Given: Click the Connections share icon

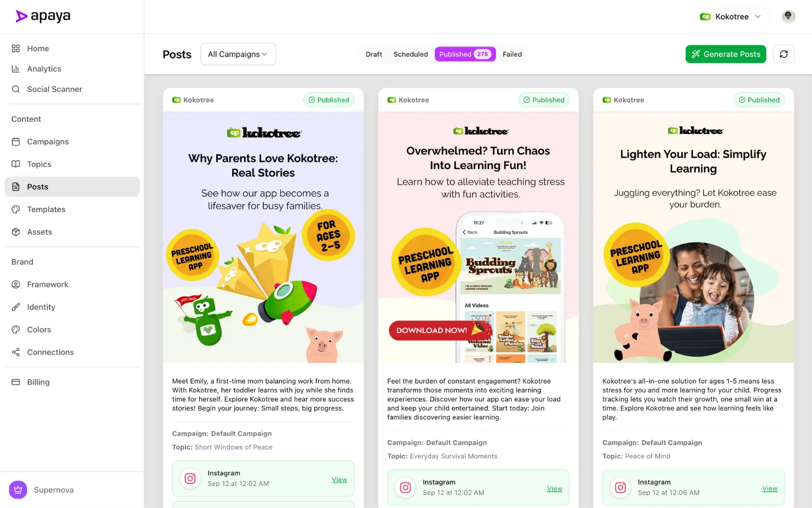Looking at the screenshot, I should pos(16,352).
